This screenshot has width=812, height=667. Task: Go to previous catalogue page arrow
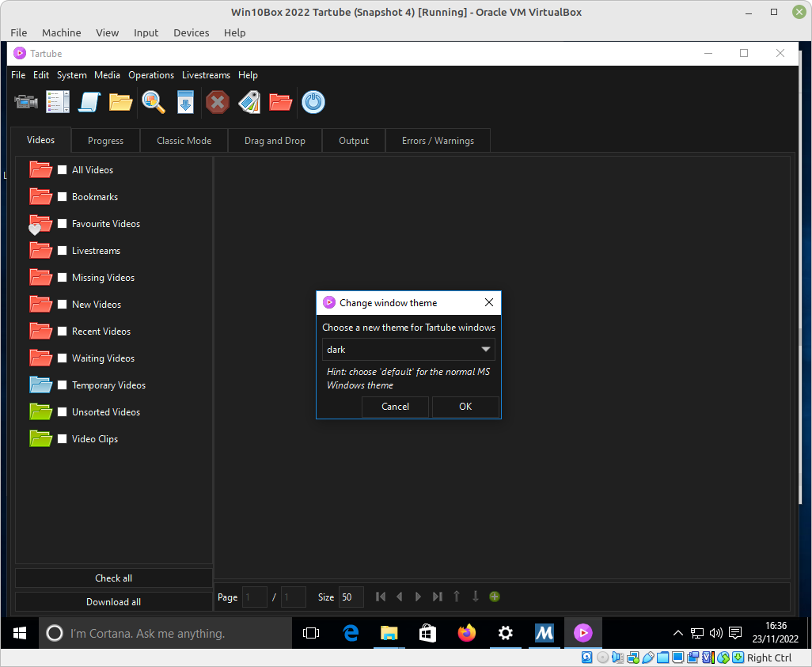pyautogui.click(x=399, y=597)
